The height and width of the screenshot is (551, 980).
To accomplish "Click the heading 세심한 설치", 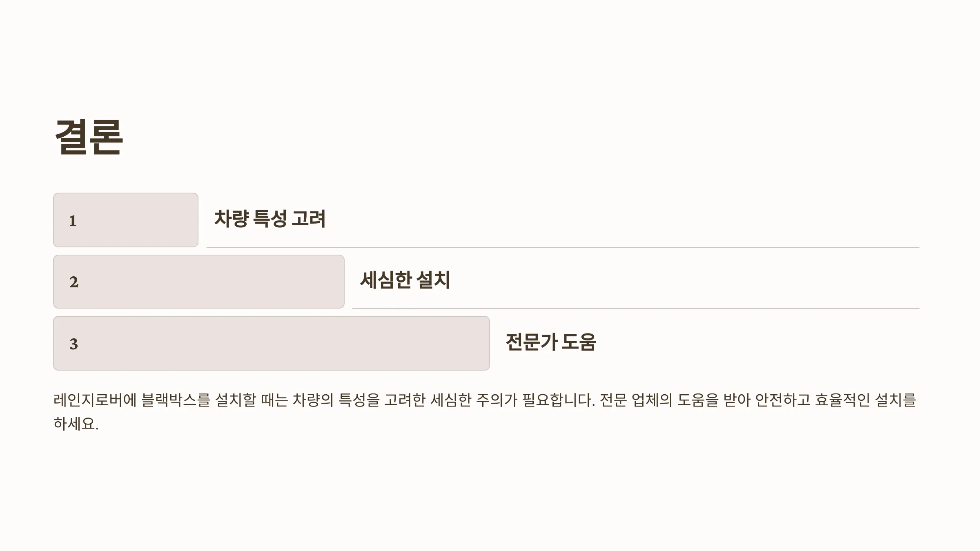I will point(405,280).
